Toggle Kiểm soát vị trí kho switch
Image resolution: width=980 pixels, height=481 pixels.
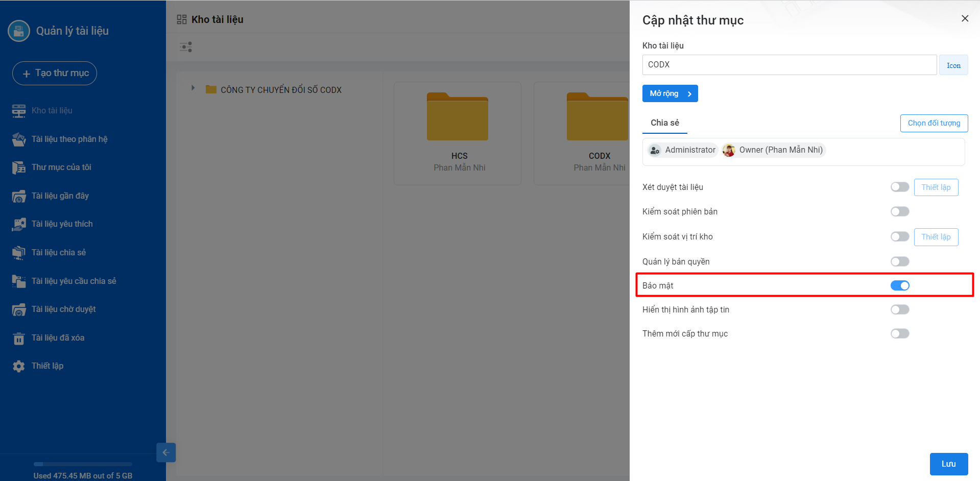(x=900, y=236)
